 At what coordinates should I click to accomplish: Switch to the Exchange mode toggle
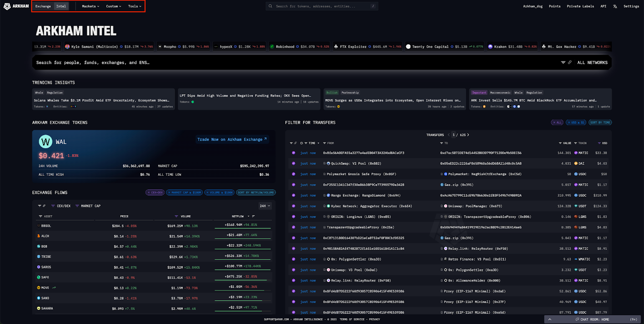[x=43, y=6]
